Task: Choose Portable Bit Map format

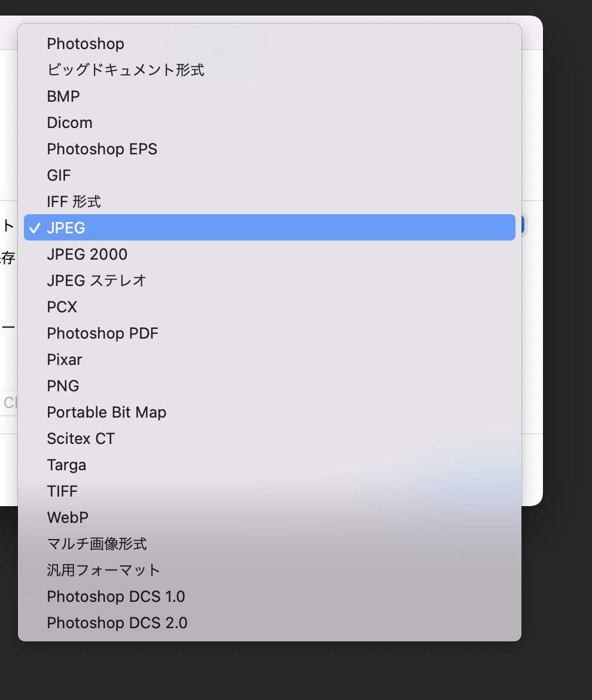Action: click(x=270, y=412)
